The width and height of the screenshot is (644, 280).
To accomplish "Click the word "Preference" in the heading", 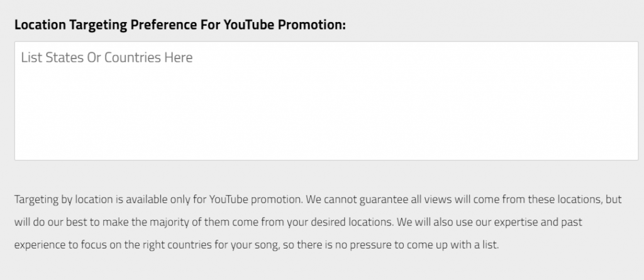I will [x=164, y=25].
